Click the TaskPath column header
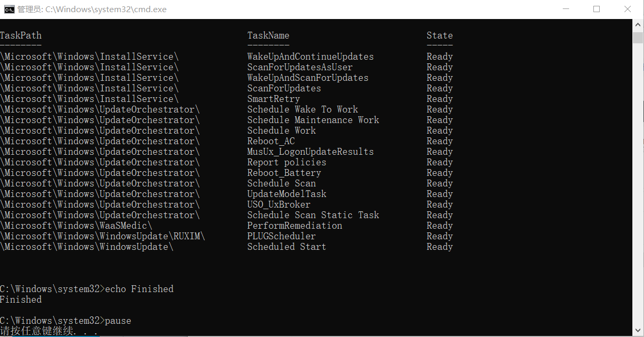The image size is (644, 337). [21, 35]
